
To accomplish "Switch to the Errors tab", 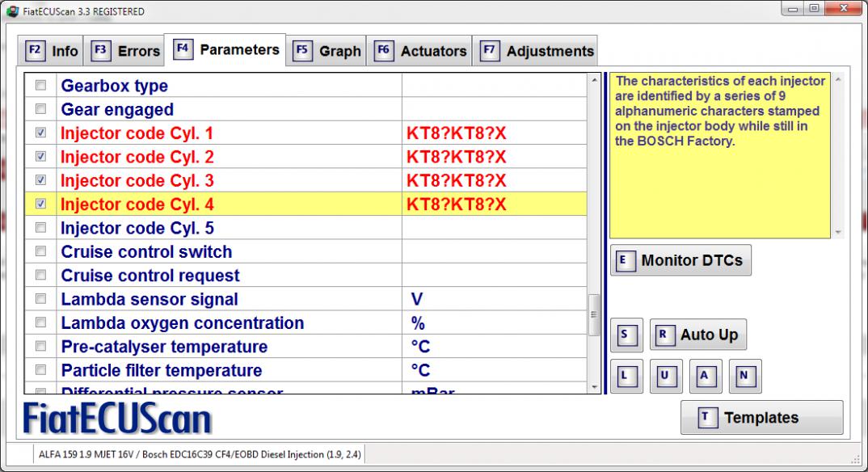I will (124, 51).
